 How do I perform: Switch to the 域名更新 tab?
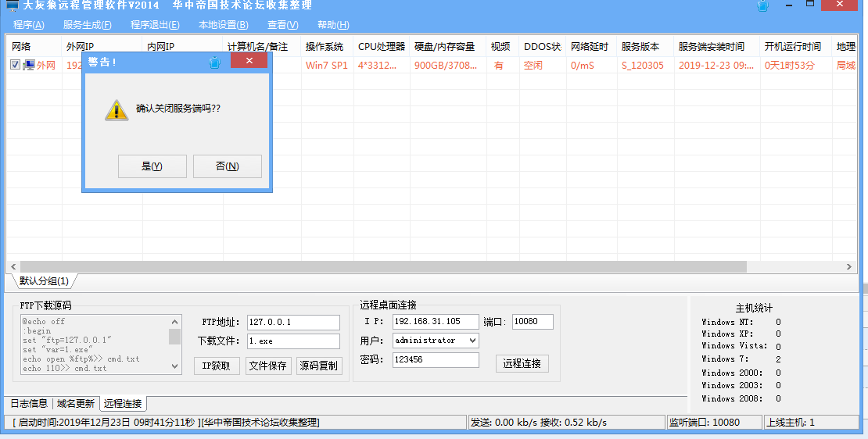click(76, 404)
